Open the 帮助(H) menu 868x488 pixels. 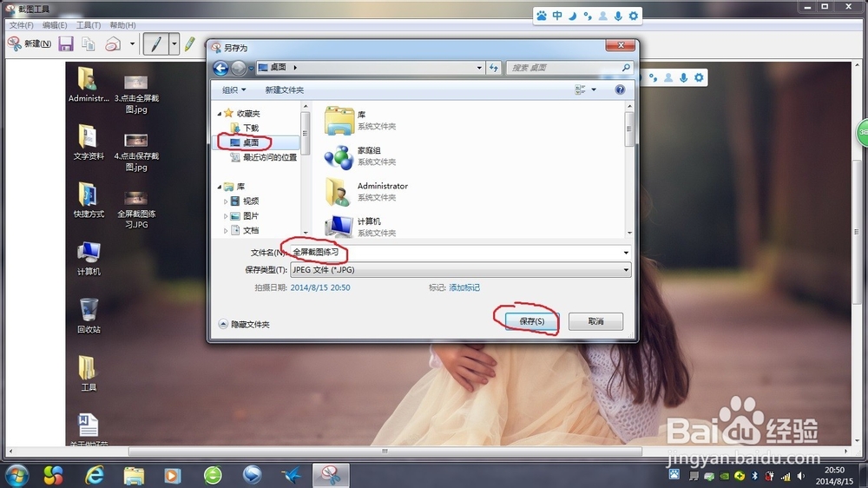122,25
